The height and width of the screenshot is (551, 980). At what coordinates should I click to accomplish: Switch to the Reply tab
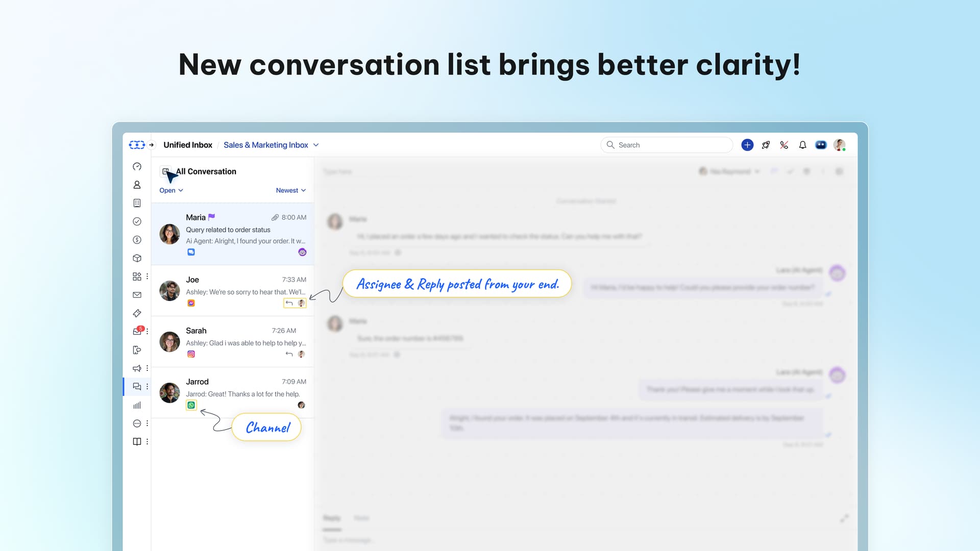331,518
